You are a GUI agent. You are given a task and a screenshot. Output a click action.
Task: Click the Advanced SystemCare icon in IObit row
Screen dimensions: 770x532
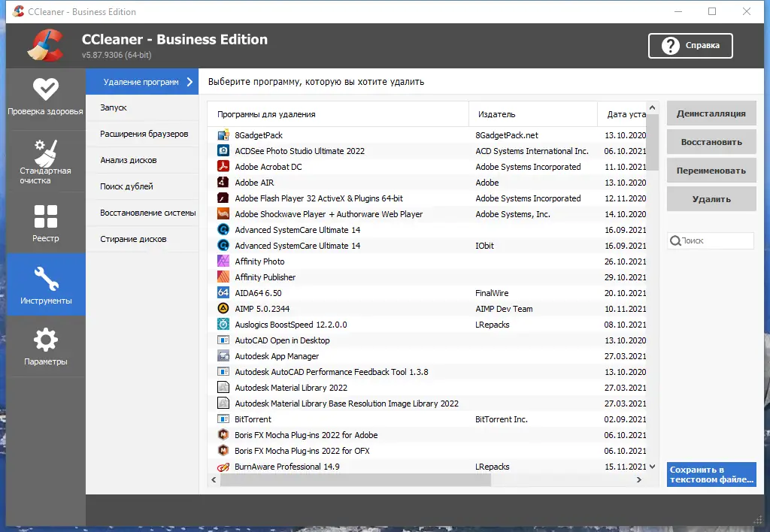click(x=223, y=246)
